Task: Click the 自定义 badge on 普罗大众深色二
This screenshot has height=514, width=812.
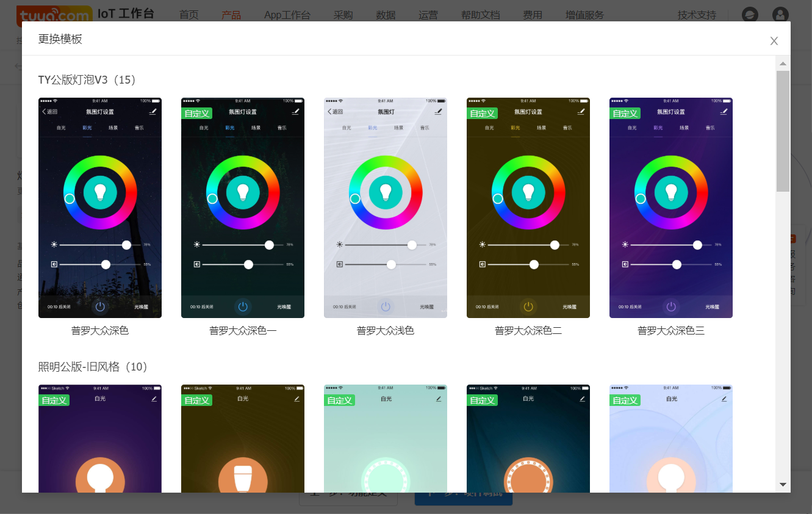Action: [483, 114]
